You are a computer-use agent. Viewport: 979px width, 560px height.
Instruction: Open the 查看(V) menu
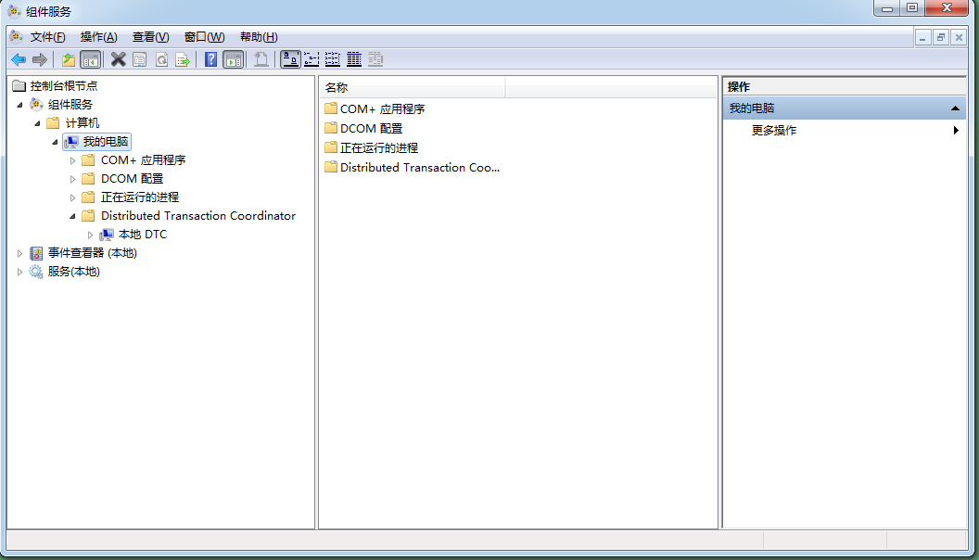click(x=150, y=36)
